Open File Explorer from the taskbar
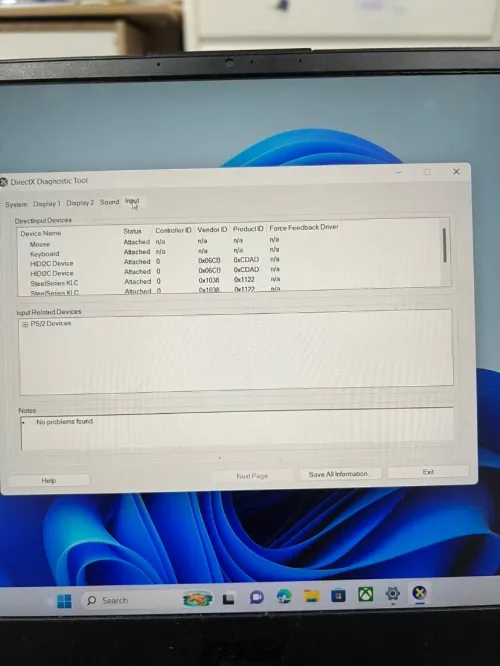500x666 pixels. [x=311, y=596]
